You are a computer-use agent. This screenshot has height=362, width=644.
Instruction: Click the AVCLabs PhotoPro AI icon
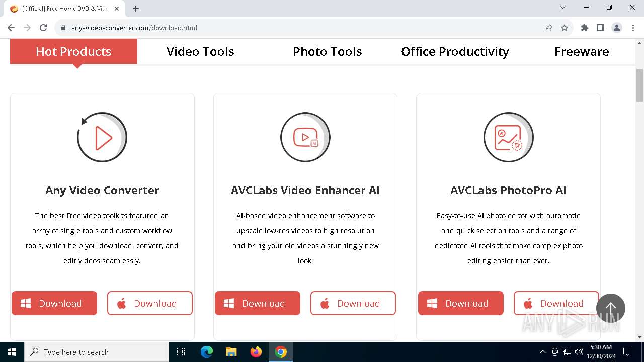508,137
